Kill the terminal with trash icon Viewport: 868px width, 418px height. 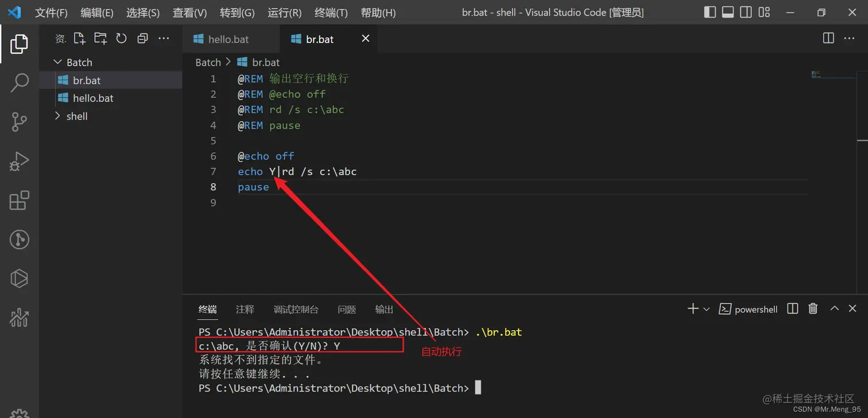(x=813, y=309)
